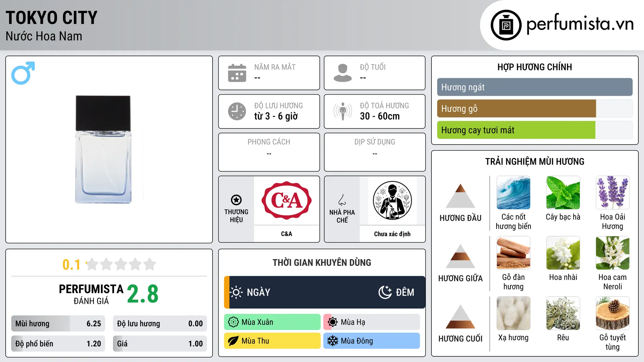Select the Mùa Xuân season tag
The width and height of the screenshot is (644, 362).
coord(272,322)
